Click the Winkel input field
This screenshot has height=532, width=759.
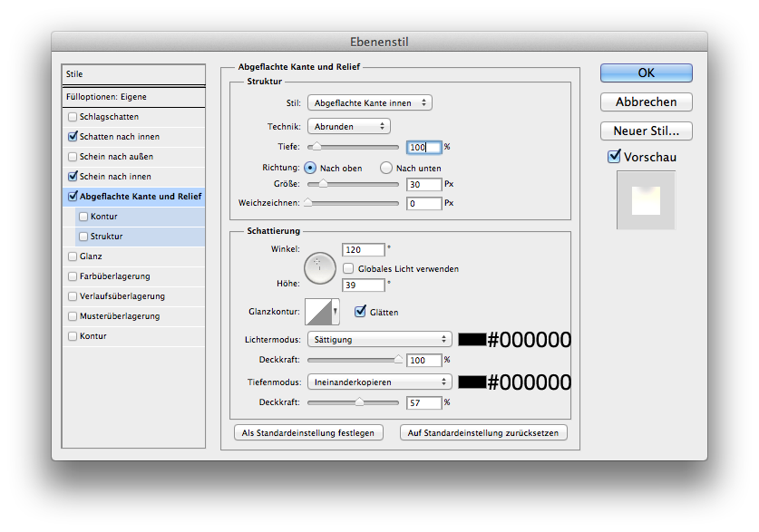click(x=363, y=249)
